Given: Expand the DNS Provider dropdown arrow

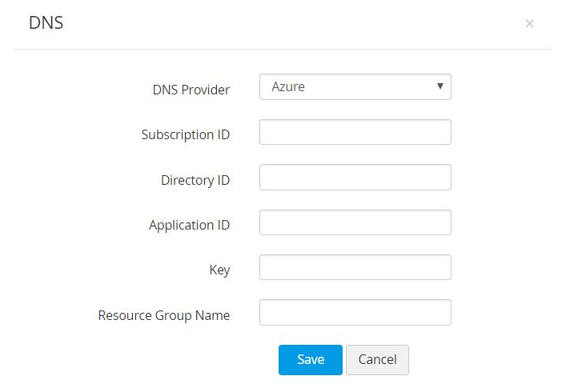Looking at the screenshot, I should pyautogui.click(x=440, y=86).
